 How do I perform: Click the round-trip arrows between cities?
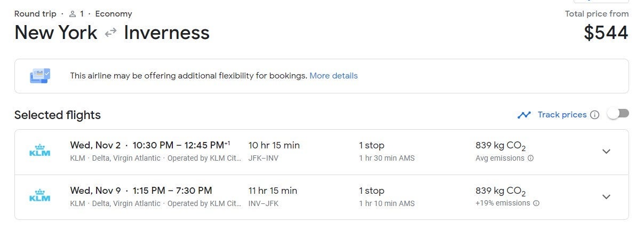(110, 33)
